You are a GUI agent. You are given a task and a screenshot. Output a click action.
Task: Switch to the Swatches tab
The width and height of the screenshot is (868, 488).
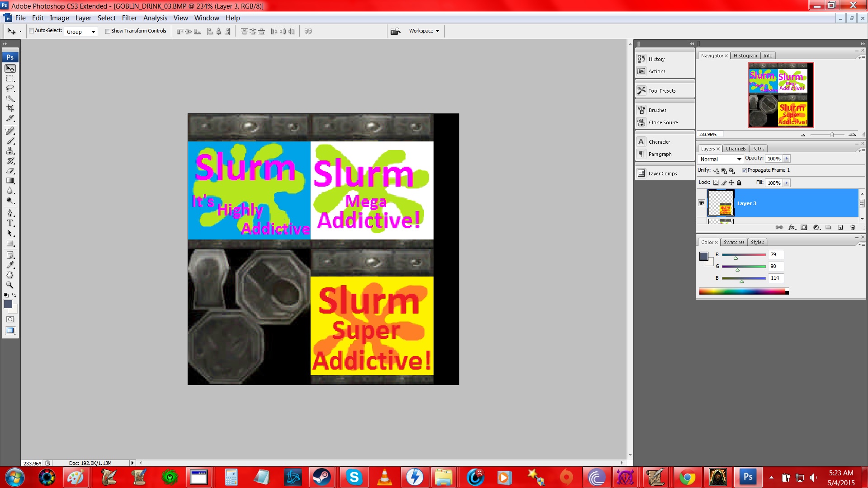click(x=734, y=242)
